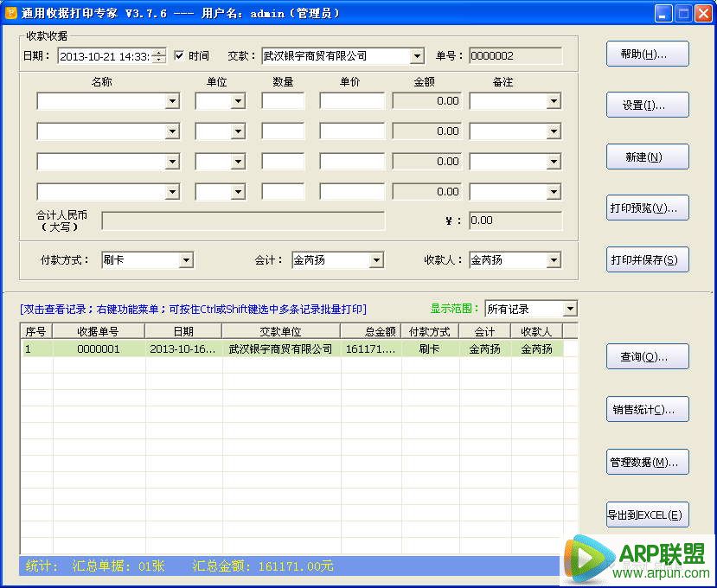Click the ARP联盟 play logo
Image resolution: width=717 pixels, height=588 pixels.
point(589,556)
